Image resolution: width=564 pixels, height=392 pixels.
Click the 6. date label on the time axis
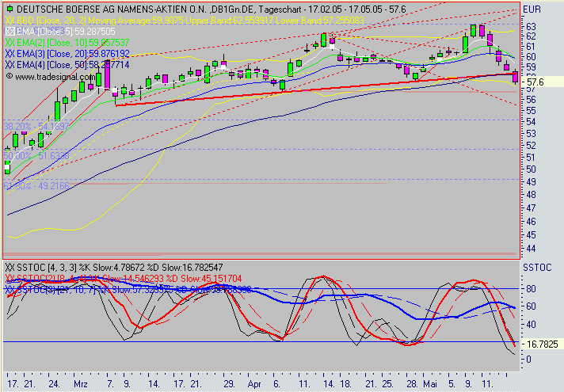276,384
